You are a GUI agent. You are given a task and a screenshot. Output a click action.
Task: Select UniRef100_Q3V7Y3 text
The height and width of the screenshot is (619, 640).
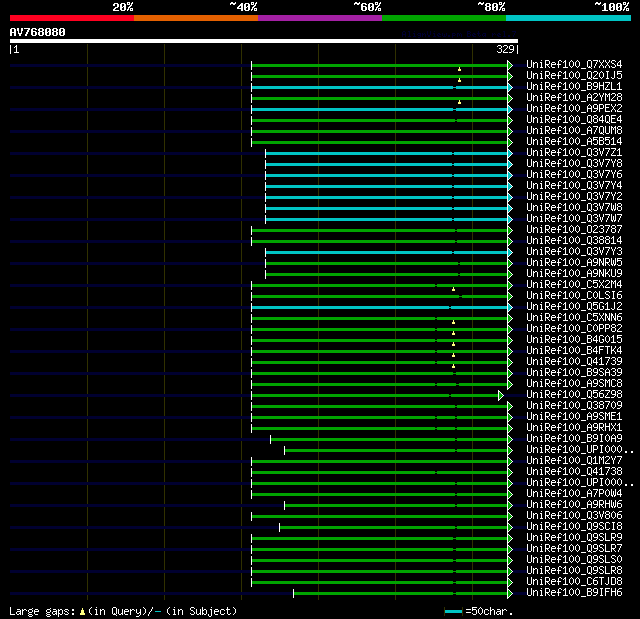574,252
